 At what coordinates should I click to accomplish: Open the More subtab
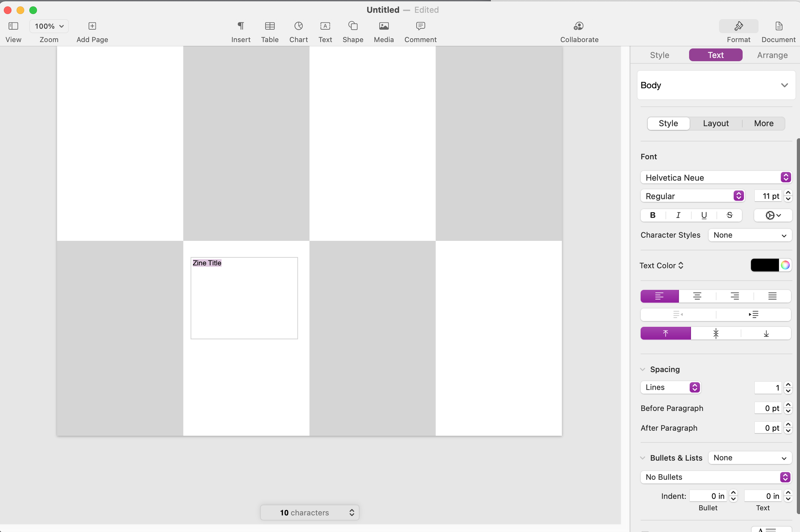[x=764, y=124]
